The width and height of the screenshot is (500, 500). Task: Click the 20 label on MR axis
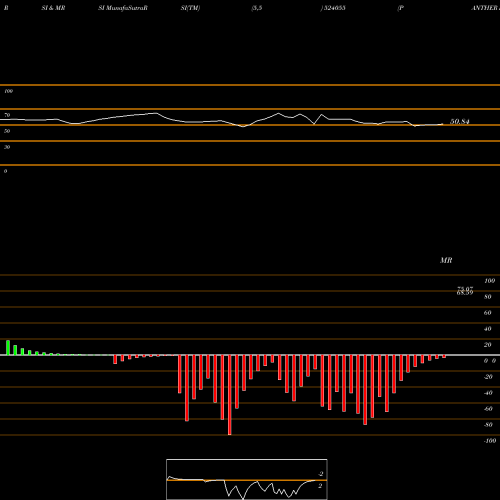tap(488, 345)
